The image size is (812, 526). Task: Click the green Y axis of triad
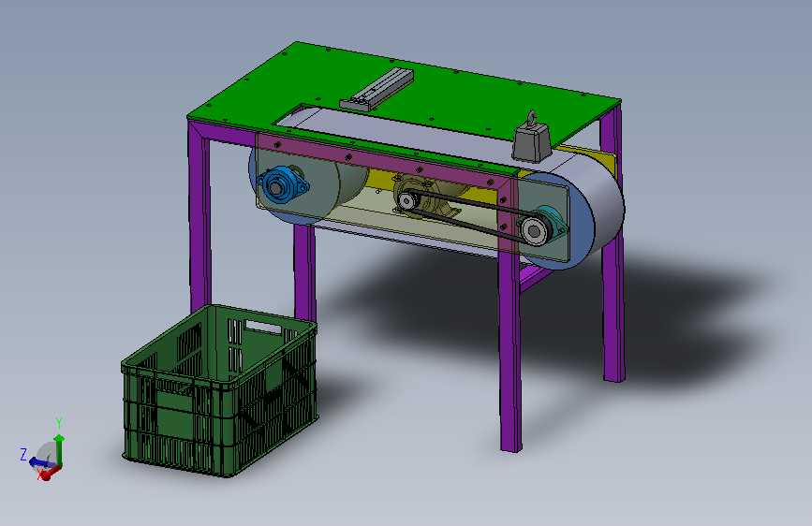pos(59,450)
